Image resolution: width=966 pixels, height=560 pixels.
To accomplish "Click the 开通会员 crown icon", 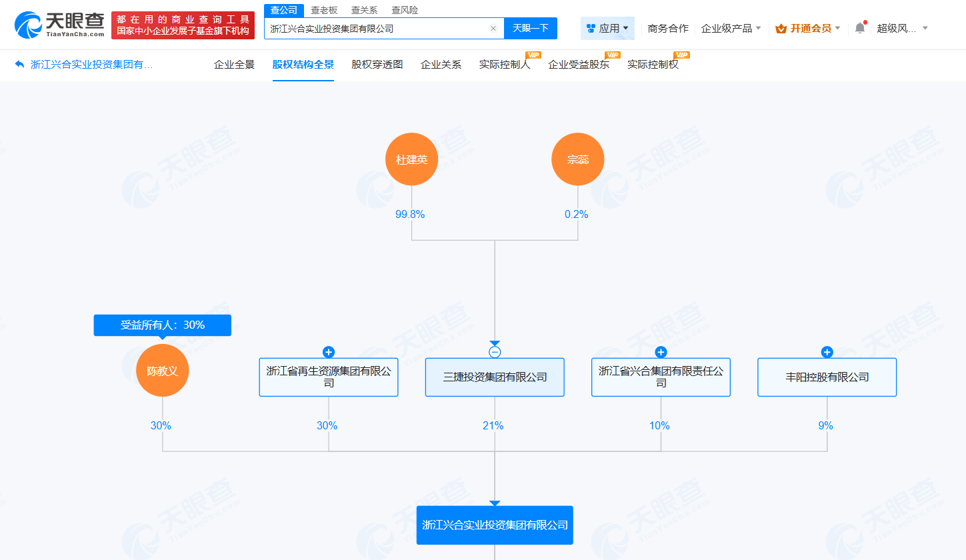I will pos(780,28).
